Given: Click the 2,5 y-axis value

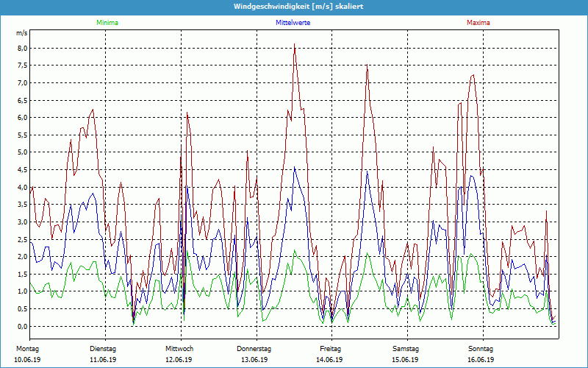Looking at the screenshot, I should 21,240.
